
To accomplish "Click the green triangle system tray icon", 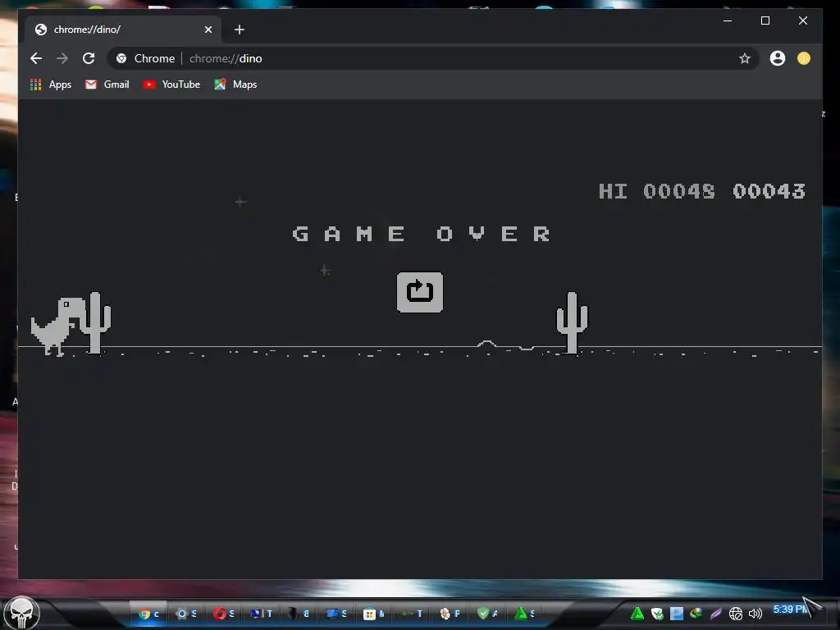I will [x=637, y=614].
